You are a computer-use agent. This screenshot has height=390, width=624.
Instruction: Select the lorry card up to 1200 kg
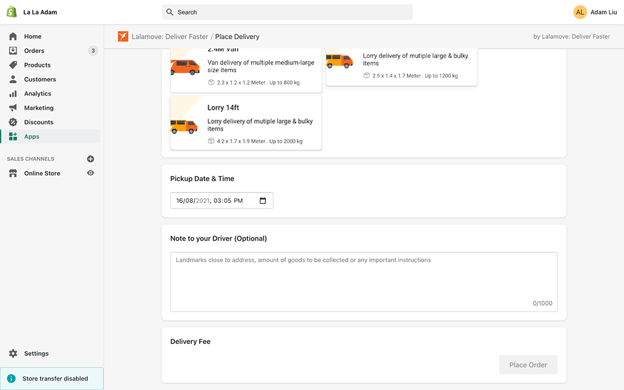pyautogui.click(x=402, y=67)
